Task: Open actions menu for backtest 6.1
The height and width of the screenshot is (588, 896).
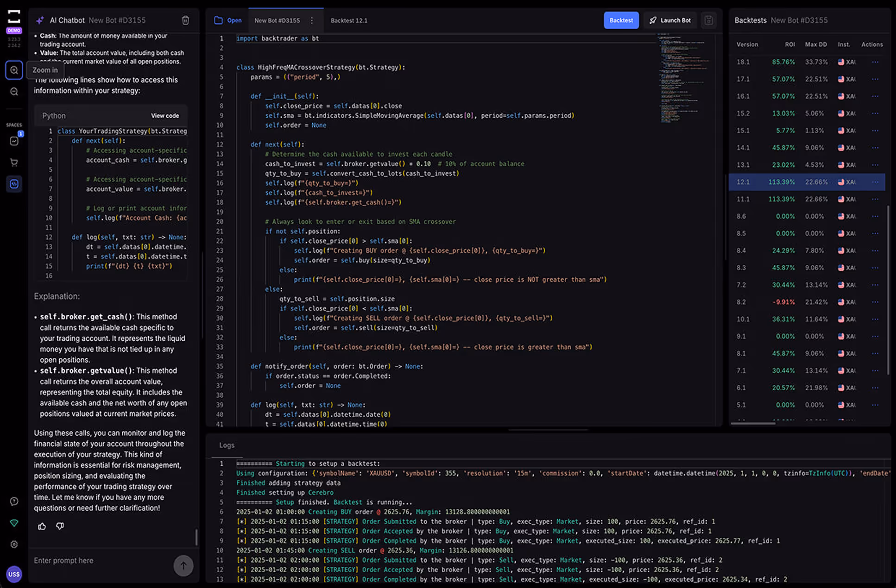Action: coord(875,388)
